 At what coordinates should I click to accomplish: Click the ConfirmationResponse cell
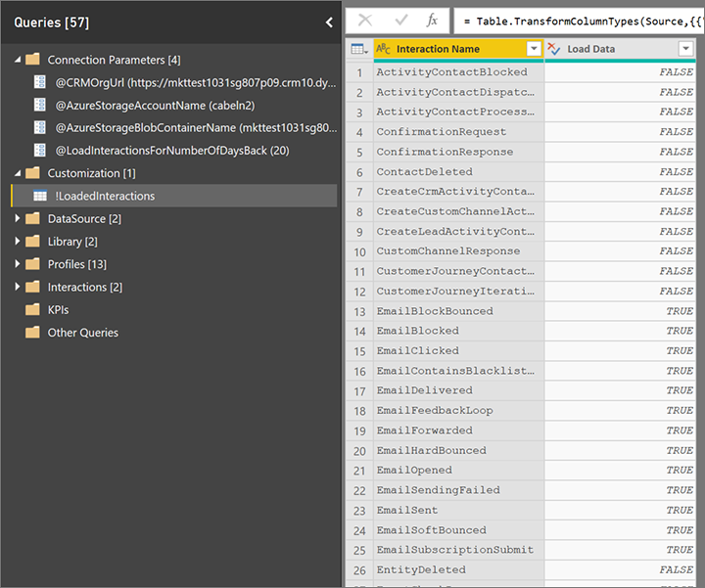point(458,152)
